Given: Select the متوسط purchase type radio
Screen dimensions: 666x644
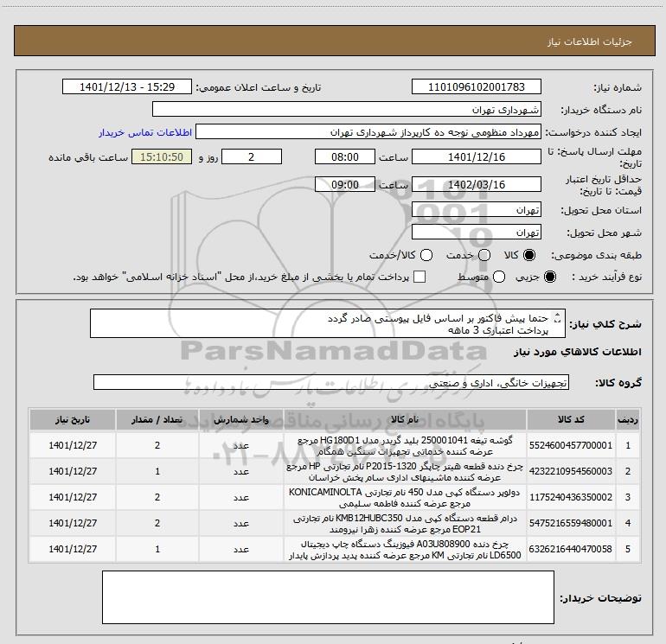Looking at the screenshot, I should (x=499, y=277).
